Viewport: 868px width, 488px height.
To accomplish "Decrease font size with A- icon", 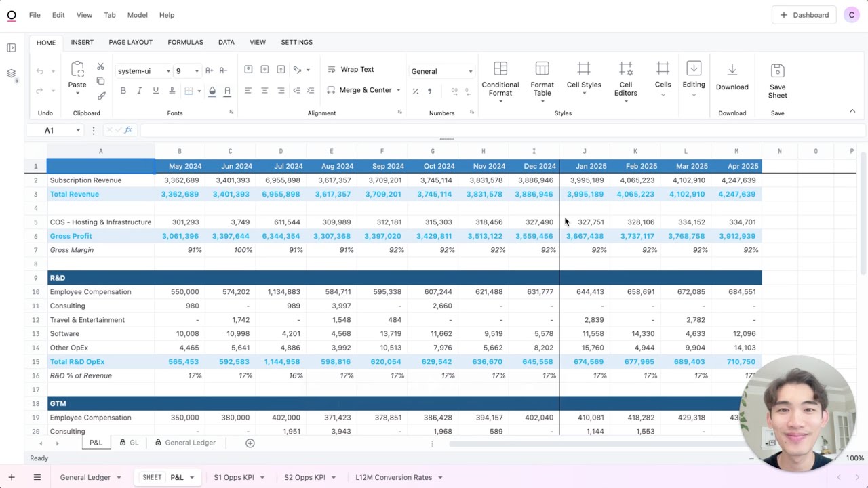I will (x=223, y=70).
